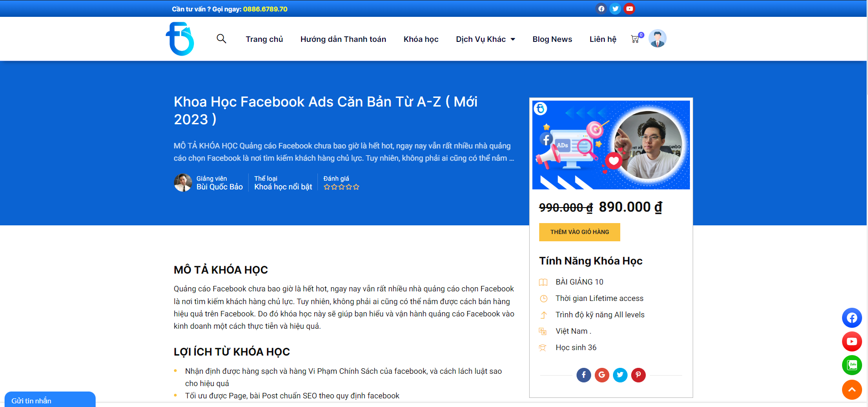Click text BÀI GIẢNG 10
The image size is (868, 407).
pyautogui.click(x=579, y=282)
